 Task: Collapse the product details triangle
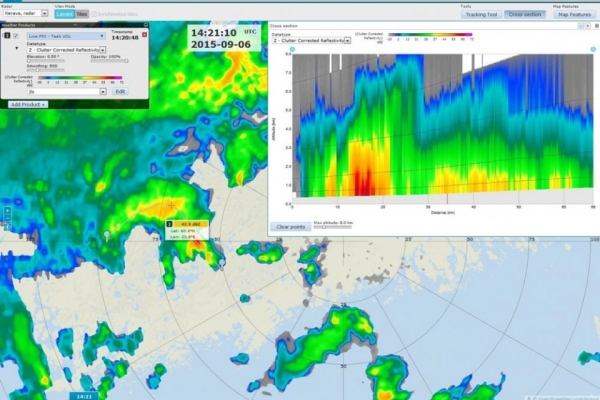coord(16,48)
